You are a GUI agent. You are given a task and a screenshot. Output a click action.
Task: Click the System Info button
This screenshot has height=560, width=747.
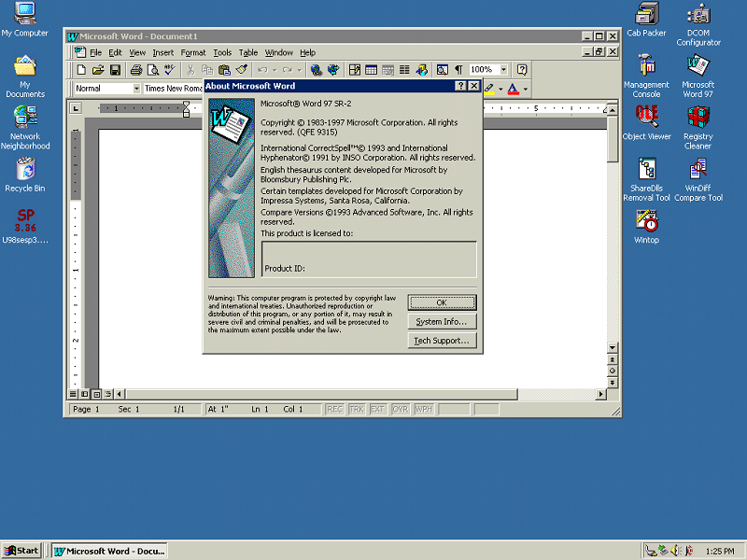pyautogui.click(x=442, y=322)
